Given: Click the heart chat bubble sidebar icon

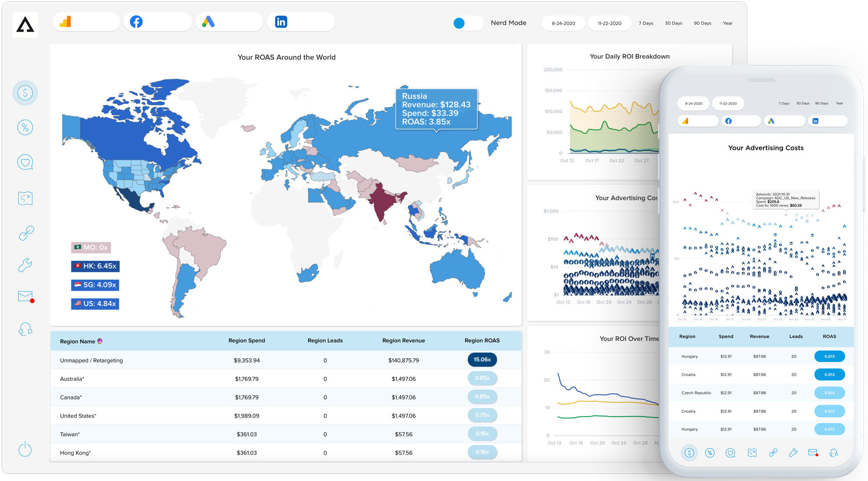Looking at the screenshot, I should pos(25,162).
